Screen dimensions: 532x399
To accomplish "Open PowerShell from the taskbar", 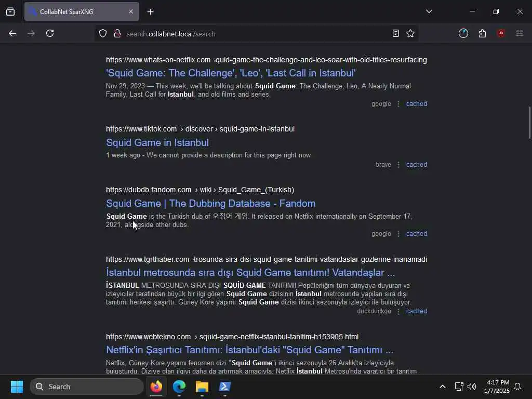I will click(x=224, y=387).
